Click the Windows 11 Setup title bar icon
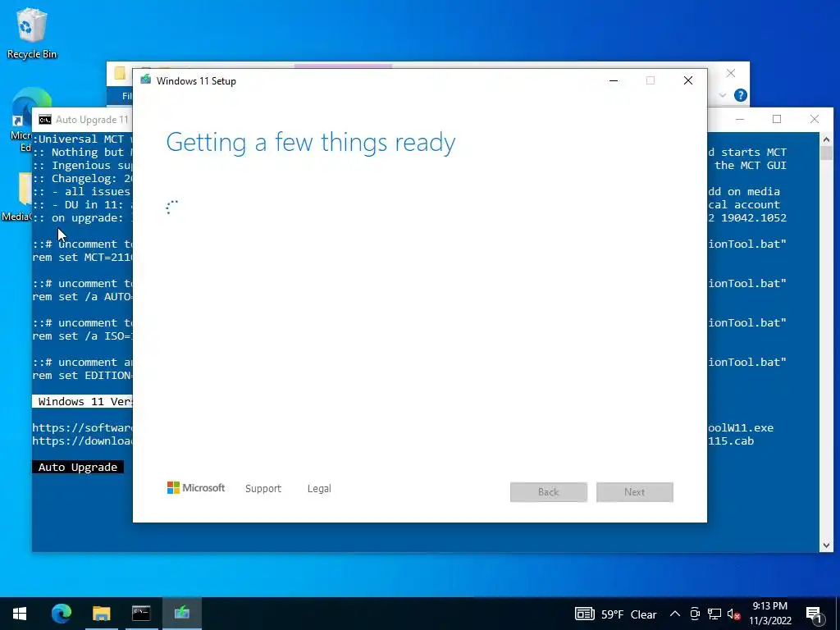 point(145,80)
